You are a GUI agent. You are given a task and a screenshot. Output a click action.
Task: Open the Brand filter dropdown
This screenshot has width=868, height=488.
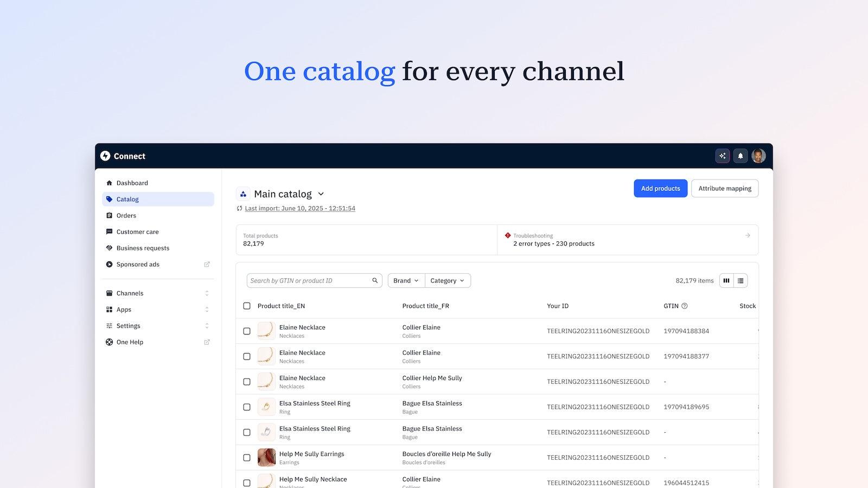pos(406,280)
